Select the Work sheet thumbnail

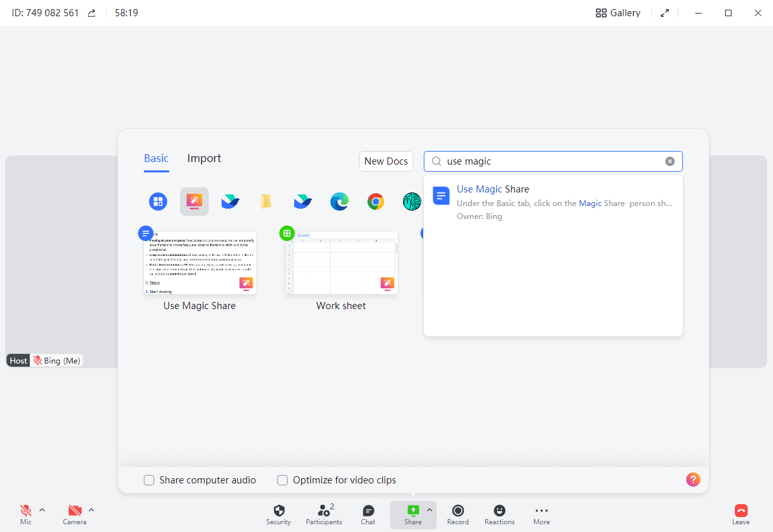coord(341,263)
